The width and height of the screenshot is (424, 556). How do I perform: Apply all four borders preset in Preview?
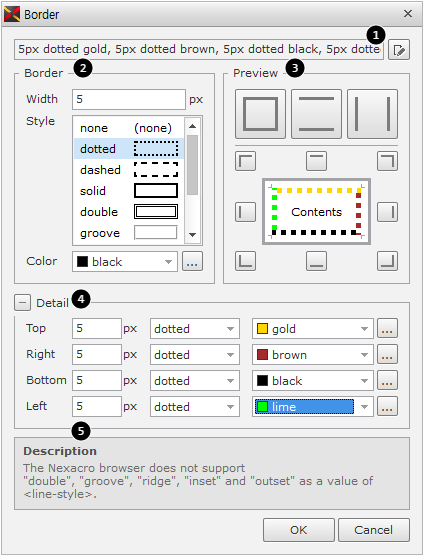click(x=260, y=114)
